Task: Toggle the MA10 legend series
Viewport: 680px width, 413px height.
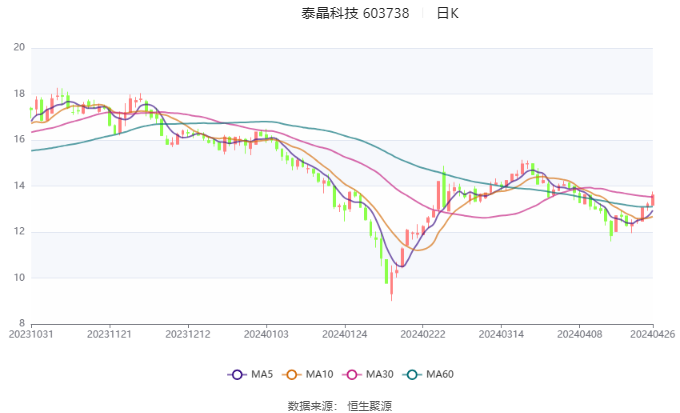Action: click(307, 374)
